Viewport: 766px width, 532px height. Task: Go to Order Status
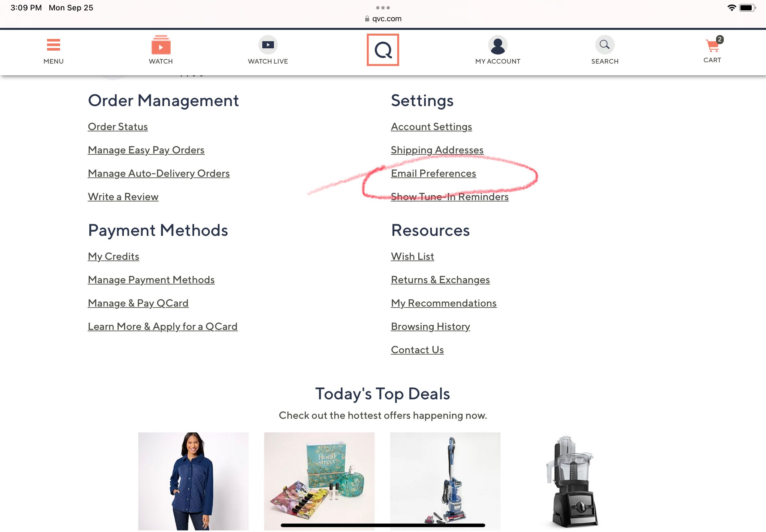pyautogui.click(x=118, y=127)
